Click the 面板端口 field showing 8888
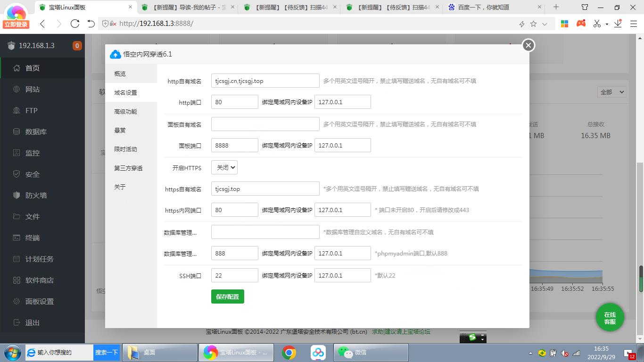 [235, 145]
